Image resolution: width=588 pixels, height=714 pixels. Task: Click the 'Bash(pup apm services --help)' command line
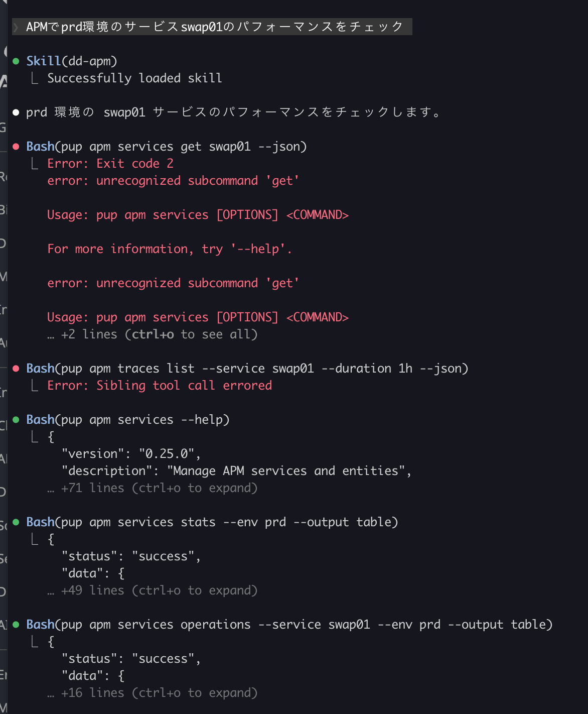coord(128,420)
